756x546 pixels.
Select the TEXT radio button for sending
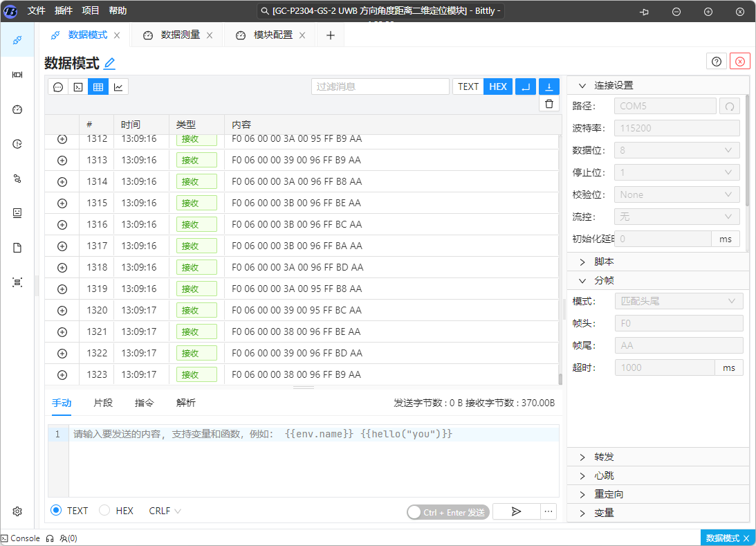click(x=57, y=511)
